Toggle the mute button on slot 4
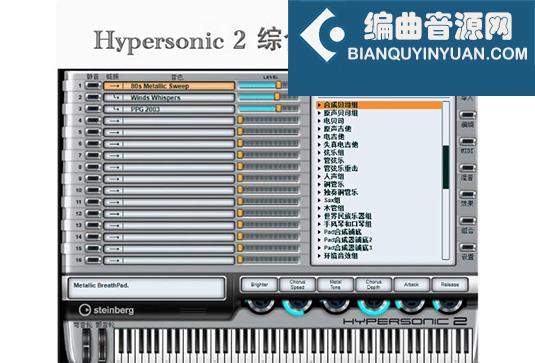This screenshot has width=535, height=363. click(x=93, y=120)
